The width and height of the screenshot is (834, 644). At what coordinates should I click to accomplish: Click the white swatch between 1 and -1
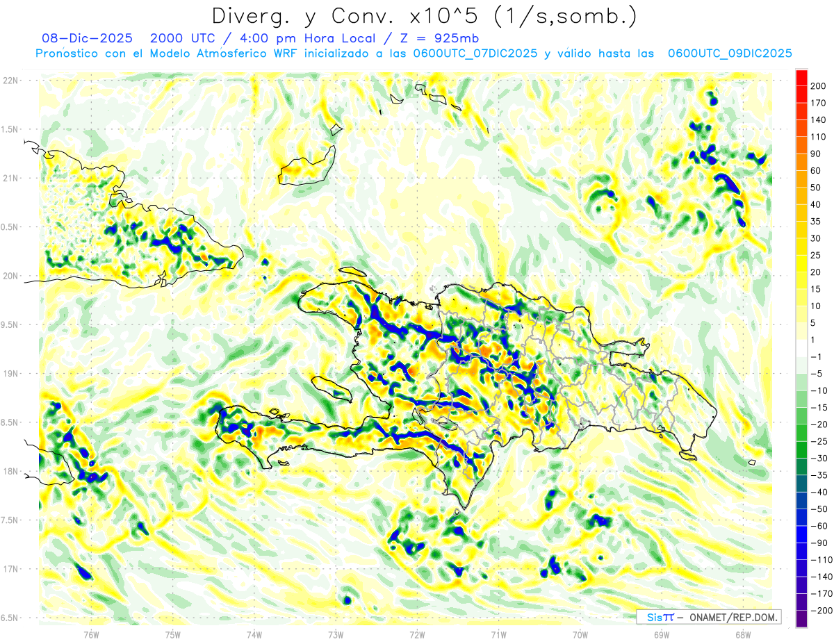(x=801, y=348)
